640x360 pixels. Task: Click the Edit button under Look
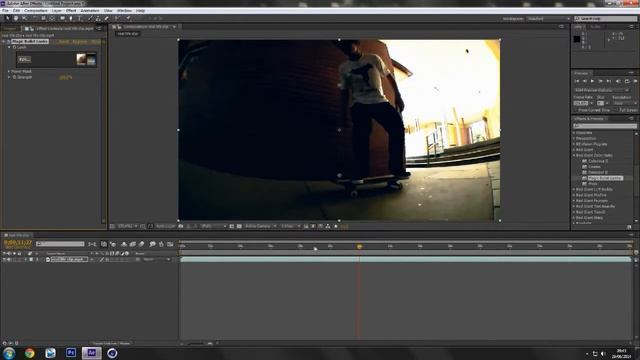pyautogui.click(x=24, y=60)
